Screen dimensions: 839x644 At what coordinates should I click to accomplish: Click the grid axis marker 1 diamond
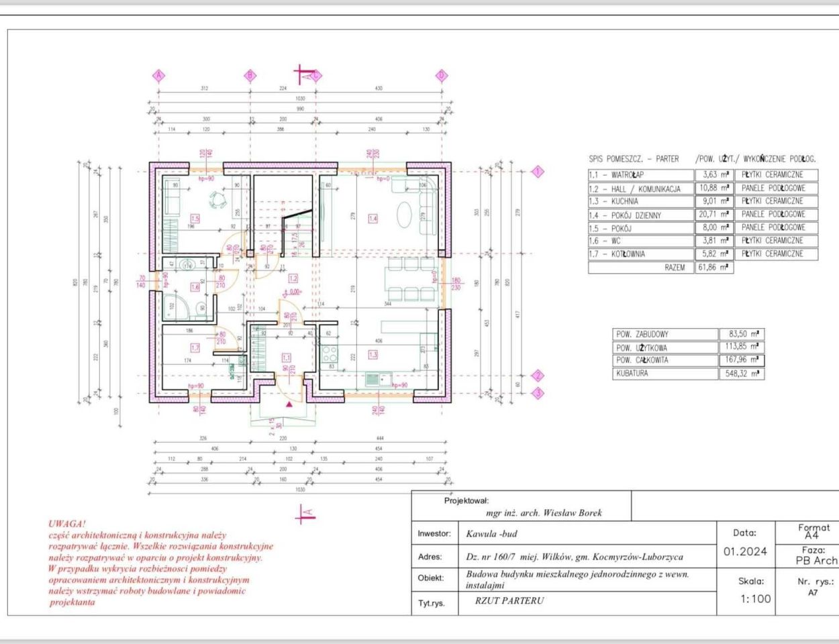537,172
